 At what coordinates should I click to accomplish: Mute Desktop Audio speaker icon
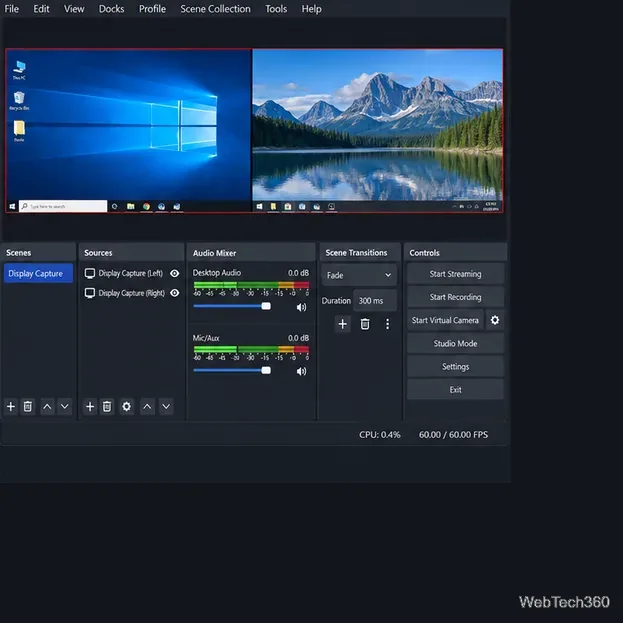coord(302,307)
